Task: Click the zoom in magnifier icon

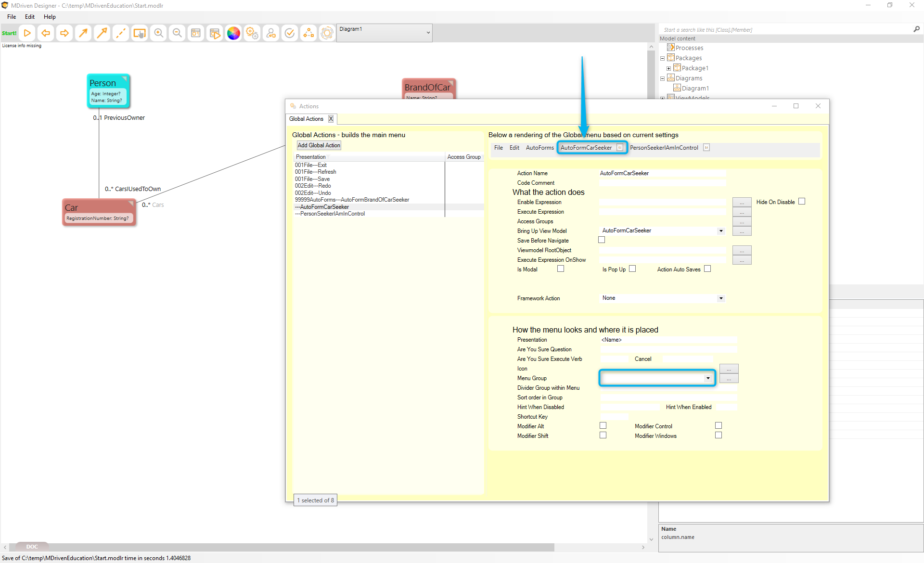Action: click(x=158, y=33)
